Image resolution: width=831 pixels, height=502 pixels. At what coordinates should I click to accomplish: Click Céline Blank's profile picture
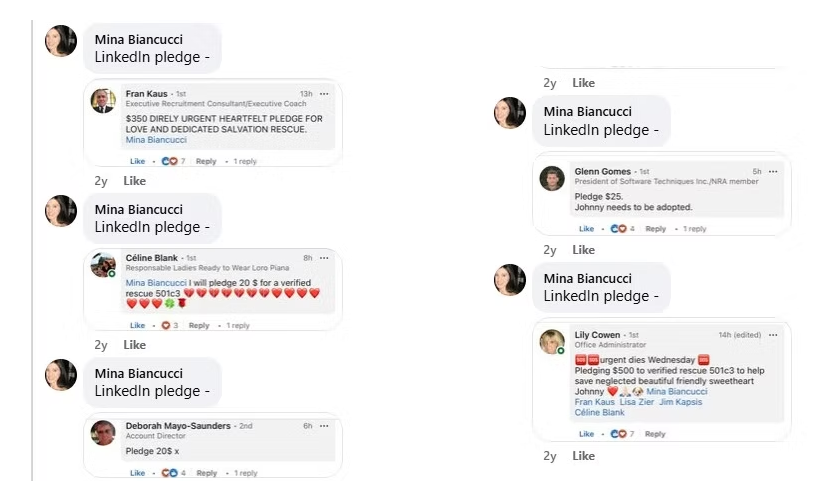pos(103,265)
